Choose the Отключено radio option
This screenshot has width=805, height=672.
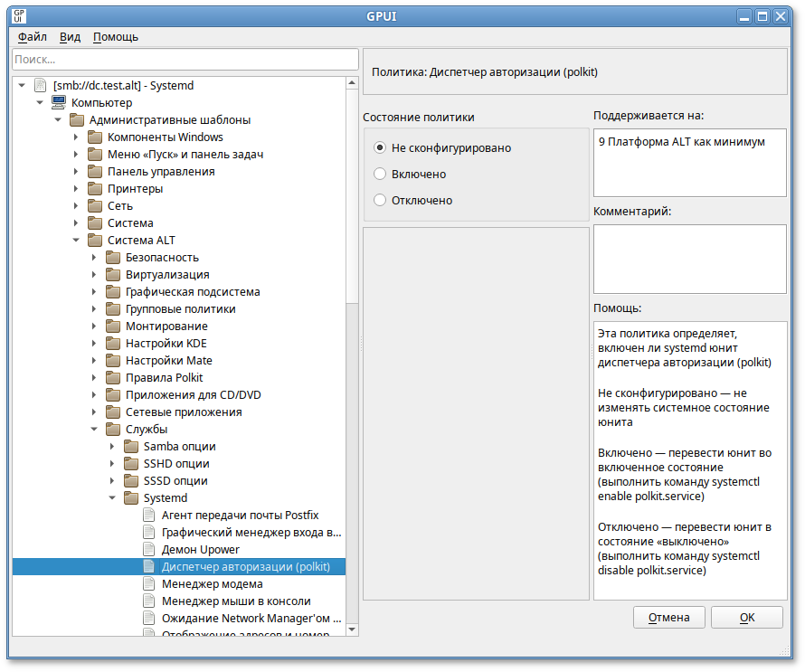(380, 200)
